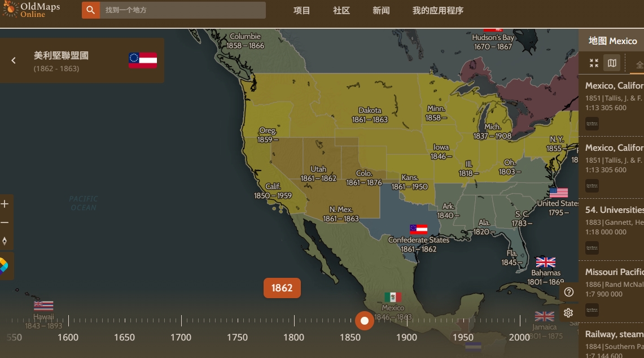
Task: Open first Mexico, California 1851 map result
Action: (x=611, y=105)
